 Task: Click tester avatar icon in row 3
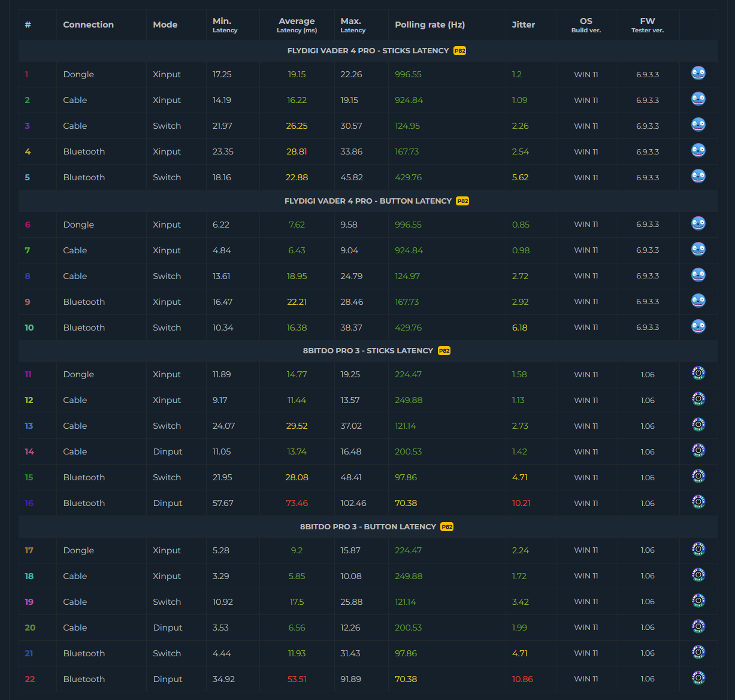point(698,125)
